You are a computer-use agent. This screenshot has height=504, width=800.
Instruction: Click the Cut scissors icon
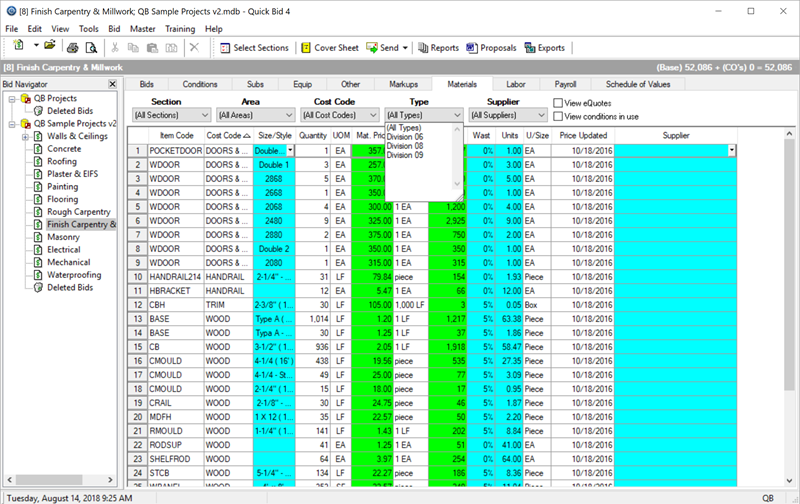pyautogui.click(x=115, y=48)
